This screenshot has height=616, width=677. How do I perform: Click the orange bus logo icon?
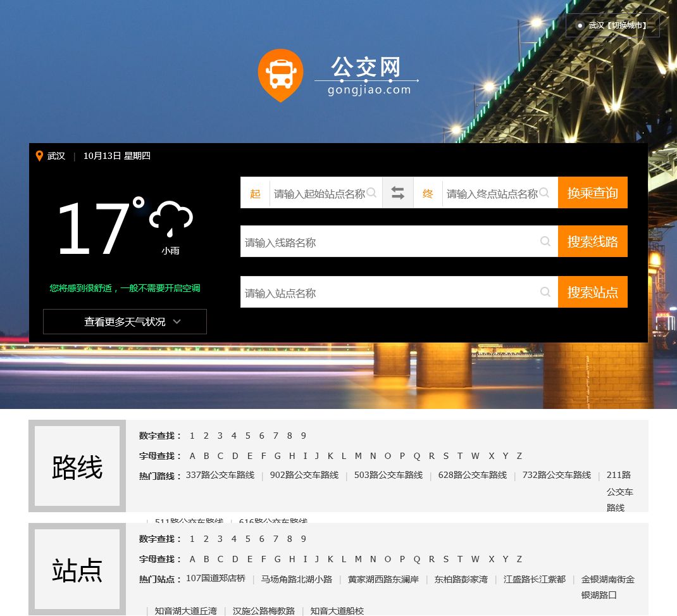281,75
